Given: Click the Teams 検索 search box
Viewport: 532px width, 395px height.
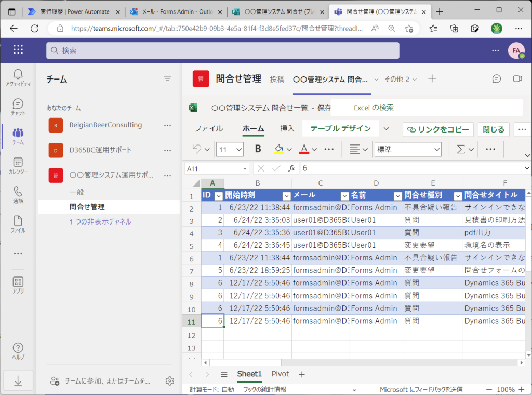Looking at the screenshot, I should [222, 50].
